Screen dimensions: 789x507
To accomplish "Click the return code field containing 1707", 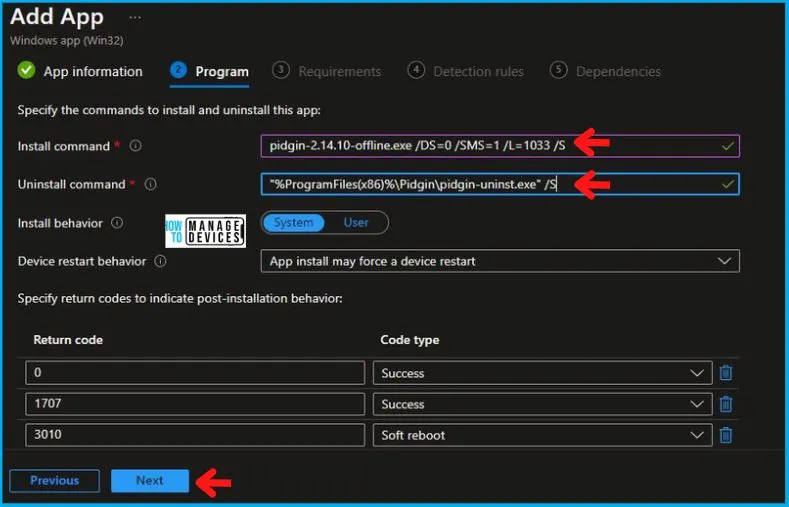I will point(195,404).
